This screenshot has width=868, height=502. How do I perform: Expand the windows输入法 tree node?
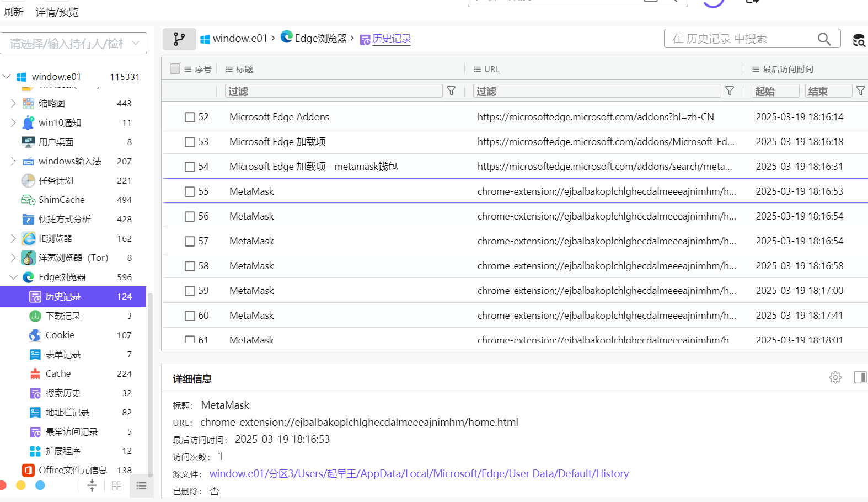tap(13, 161)
